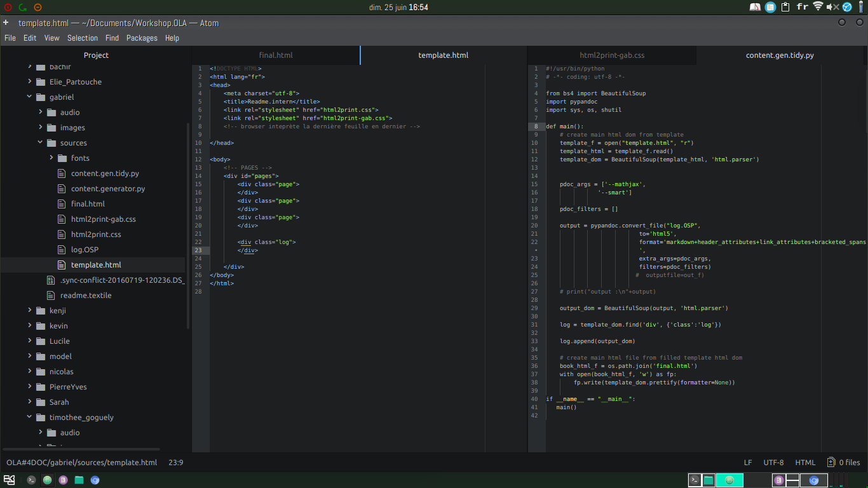Viewport: 868px width, 488px height.
Task: Collapse the sources folder
Action: pyautogui.click(x=40, y=143)
